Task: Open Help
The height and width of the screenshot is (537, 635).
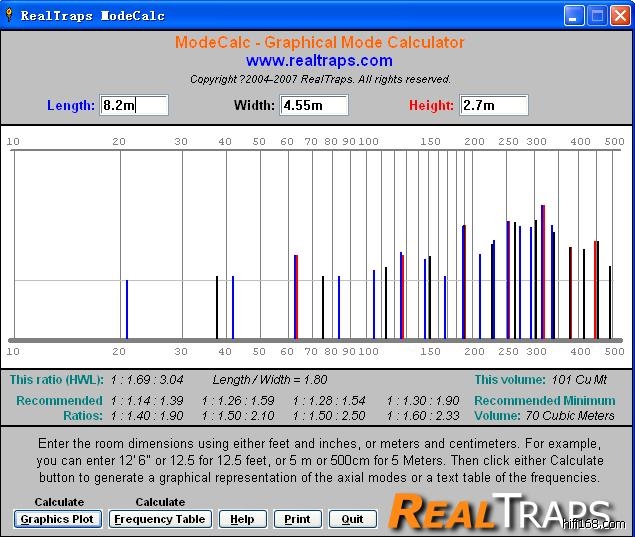Action: pos(242,519)
